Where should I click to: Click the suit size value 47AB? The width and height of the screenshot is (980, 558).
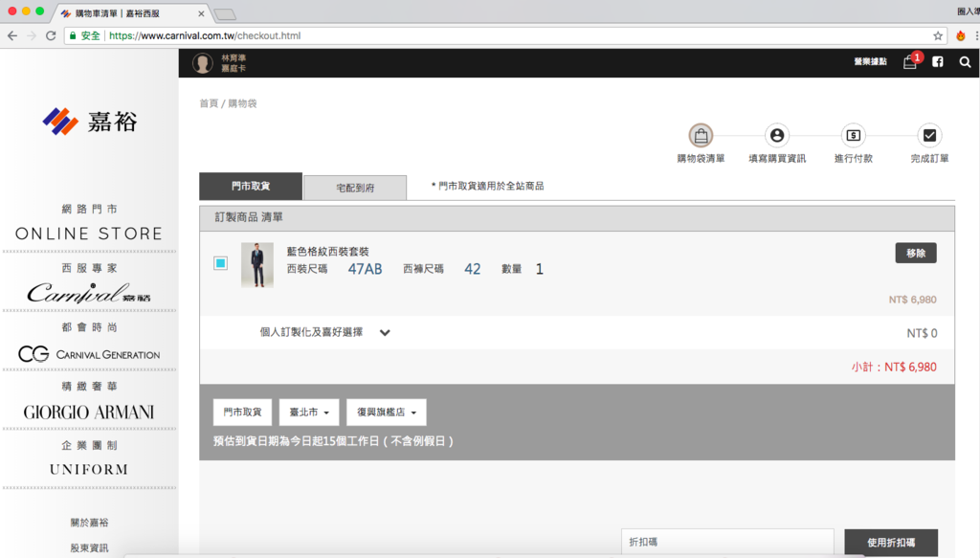(365, 269)
